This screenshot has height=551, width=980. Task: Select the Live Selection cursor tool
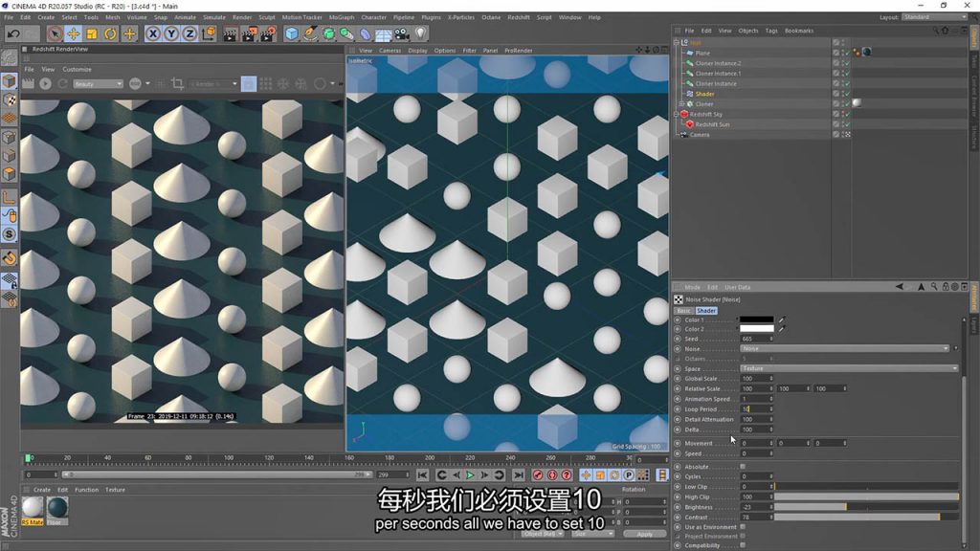tap(55, 33)
